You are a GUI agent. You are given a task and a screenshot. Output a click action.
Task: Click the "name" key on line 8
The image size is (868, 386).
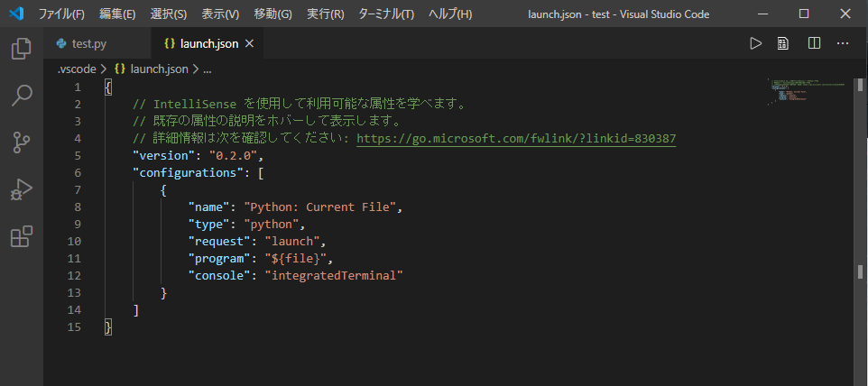click(x=208, y=207)
